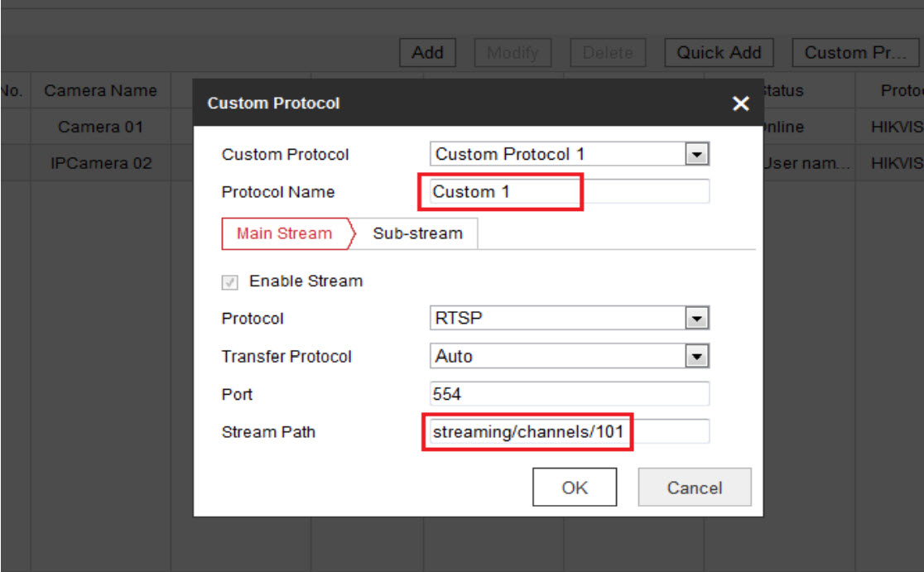The height and width of the screenshot is (572, 924).
Task: Click the Custom Protocol toolbar button
Action: click(x=856, y=53)
